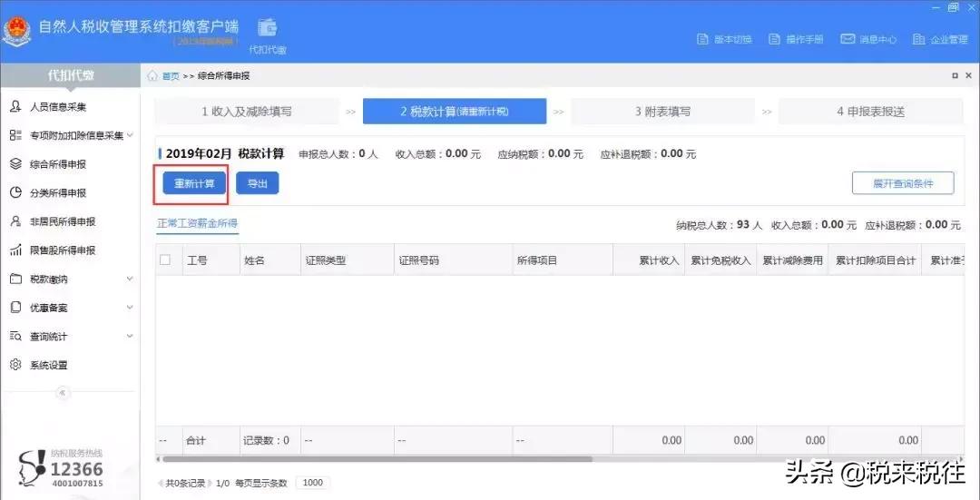
Task: Go to step 3 附表填写
Action: [662, 112]
